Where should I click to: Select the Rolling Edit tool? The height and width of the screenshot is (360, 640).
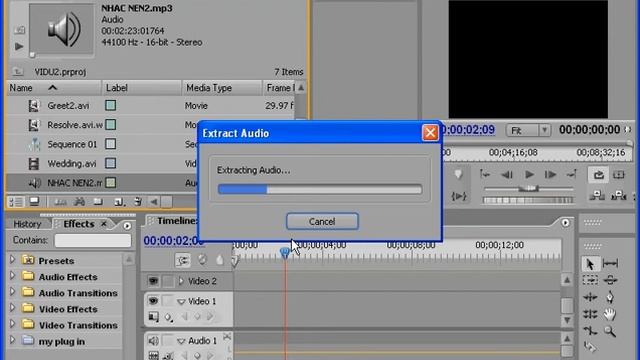point(590,314)
